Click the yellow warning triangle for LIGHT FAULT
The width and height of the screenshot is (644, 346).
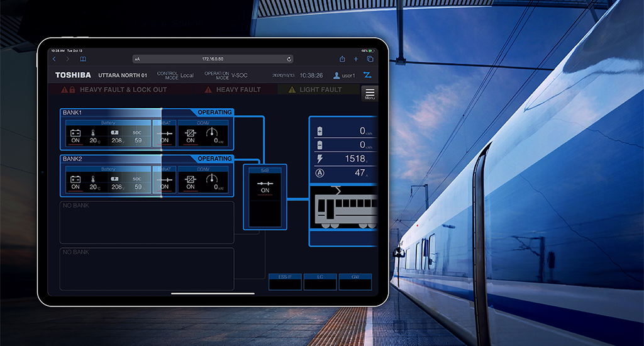tap(292, 89)
